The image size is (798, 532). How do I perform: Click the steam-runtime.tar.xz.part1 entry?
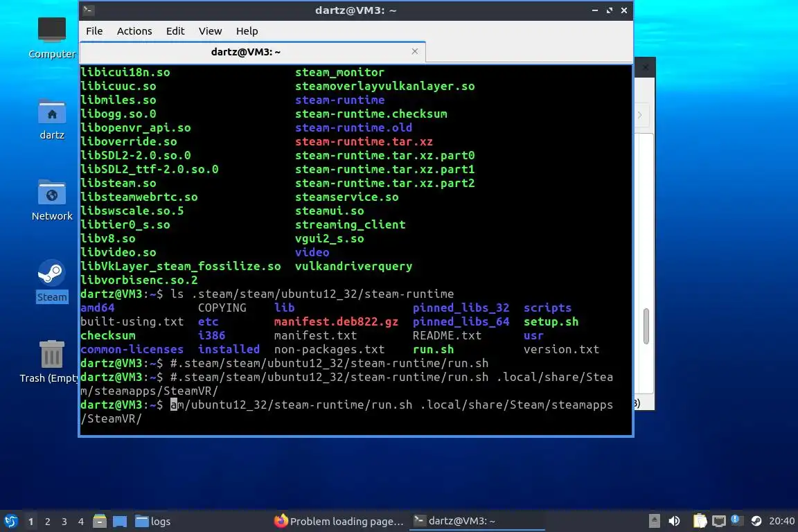[384, 169]
